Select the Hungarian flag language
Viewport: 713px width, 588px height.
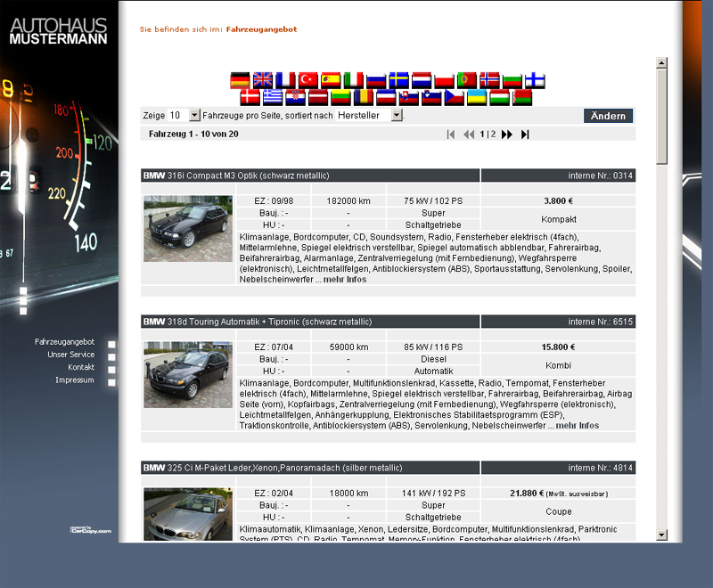click(500, 97)
